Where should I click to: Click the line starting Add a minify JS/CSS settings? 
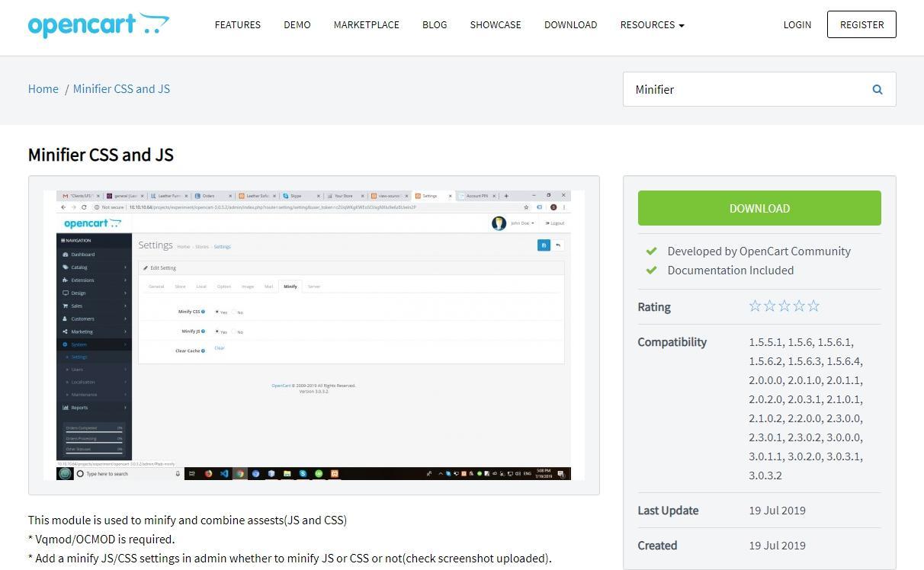290,558
